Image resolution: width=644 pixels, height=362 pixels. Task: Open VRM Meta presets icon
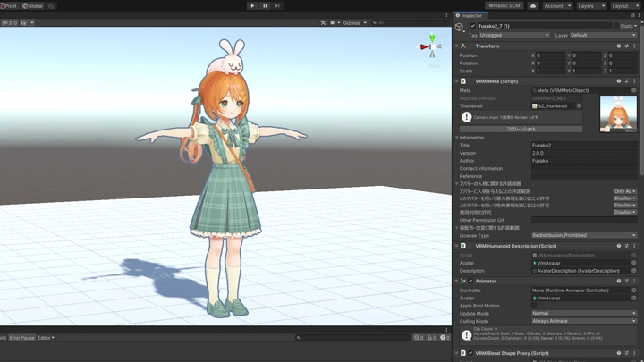(626, 81)
